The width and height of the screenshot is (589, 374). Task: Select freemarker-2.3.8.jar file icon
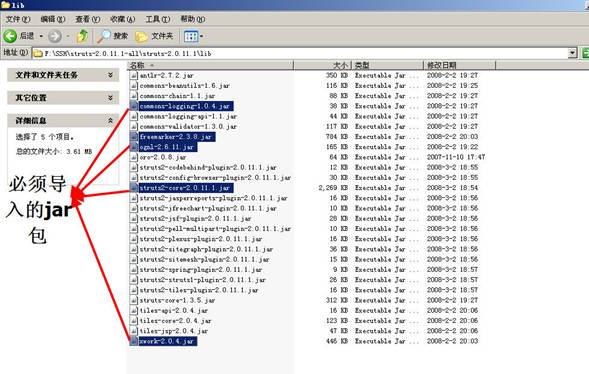coord(134,137)
